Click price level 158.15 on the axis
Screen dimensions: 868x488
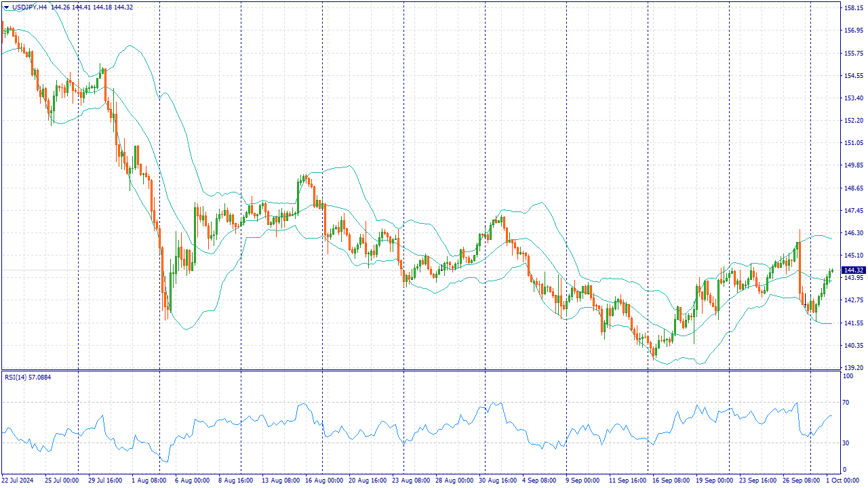[x=854, y=8]
